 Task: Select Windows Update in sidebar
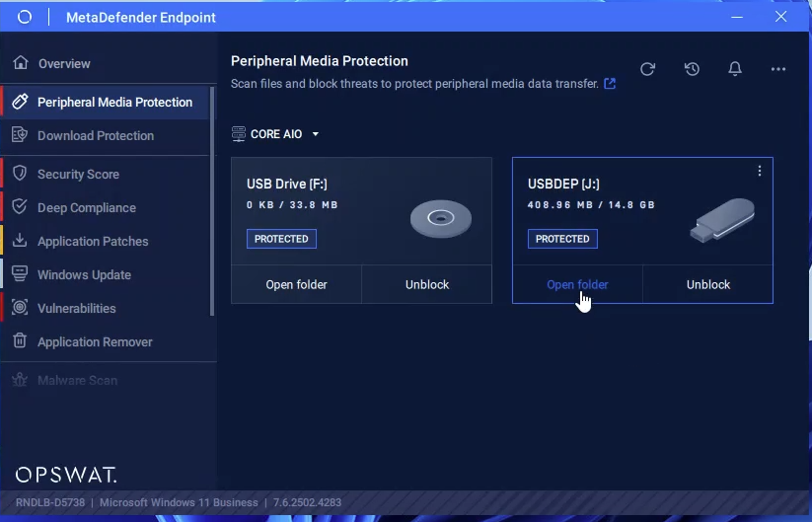click(85, 274)
